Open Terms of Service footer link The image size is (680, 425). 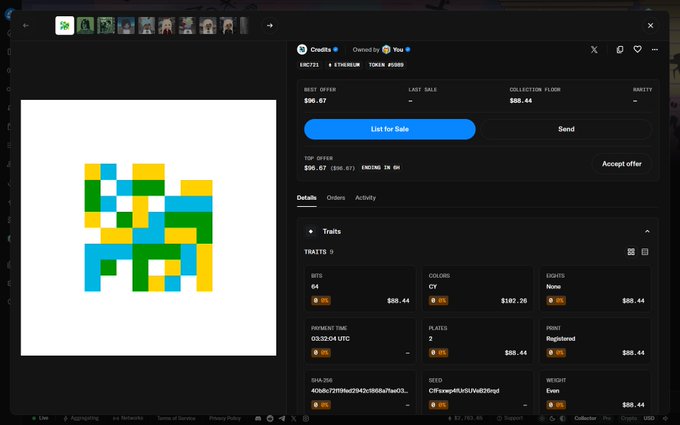coord(176,418)
